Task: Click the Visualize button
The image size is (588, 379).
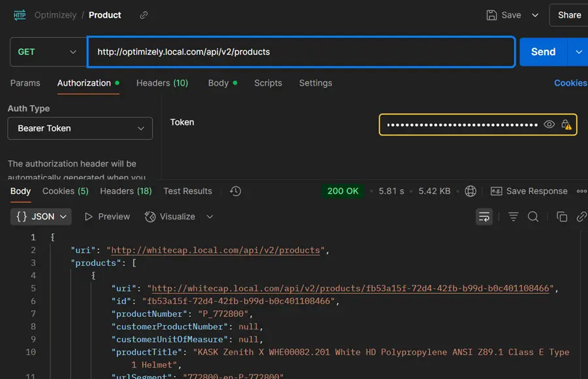Action: (170, 216)
